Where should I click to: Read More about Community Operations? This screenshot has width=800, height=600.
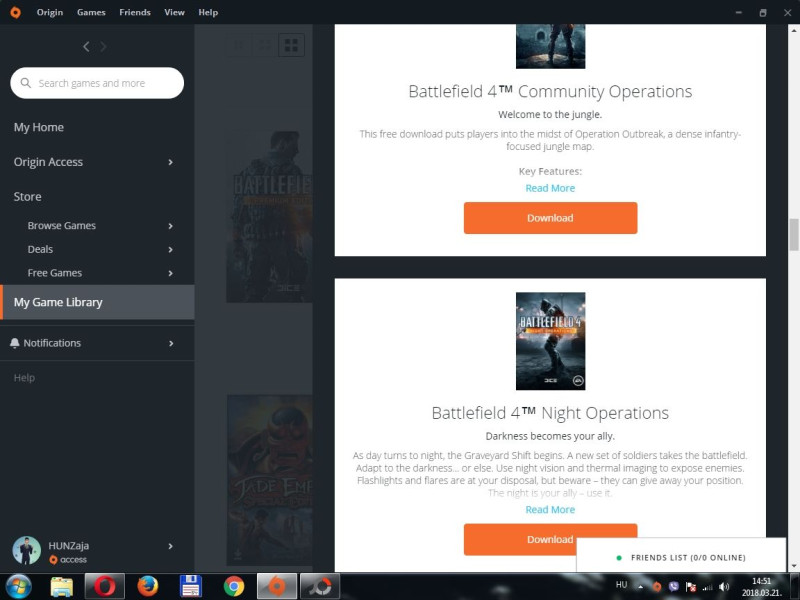pyautogui.click(x=550, y=188)
